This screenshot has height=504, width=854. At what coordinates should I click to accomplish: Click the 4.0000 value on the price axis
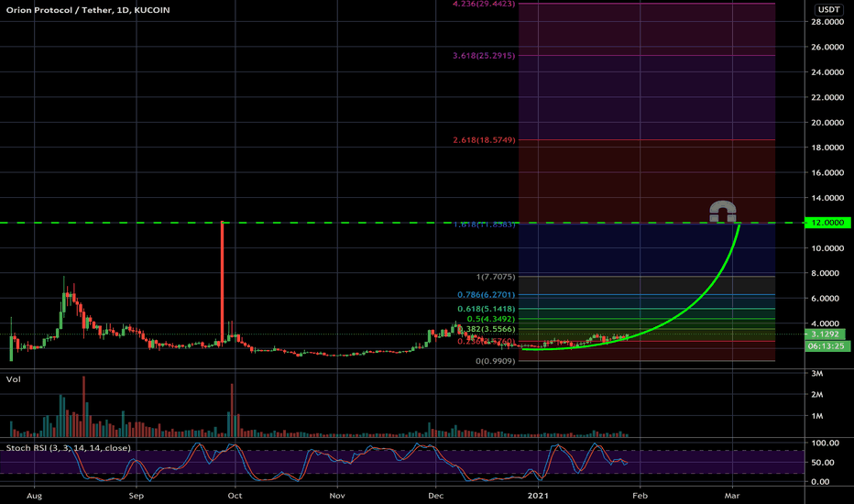[x=825, y=323]
